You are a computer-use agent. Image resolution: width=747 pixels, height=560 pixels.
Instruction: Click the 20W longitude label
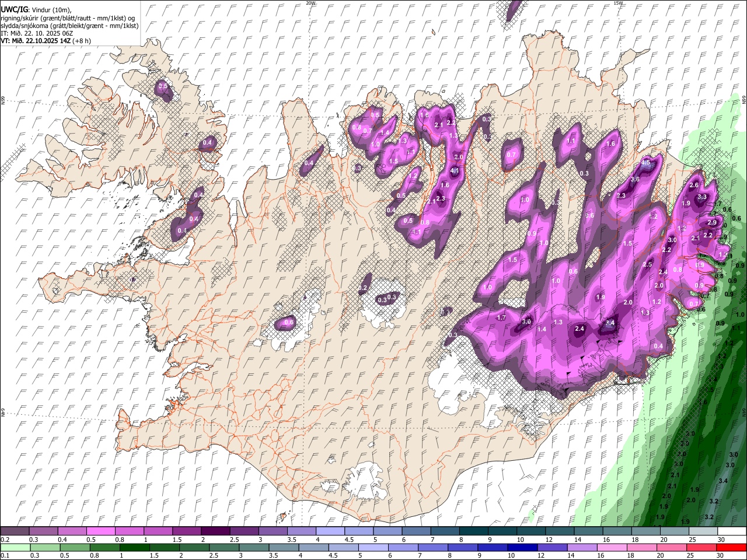point(310,3)
